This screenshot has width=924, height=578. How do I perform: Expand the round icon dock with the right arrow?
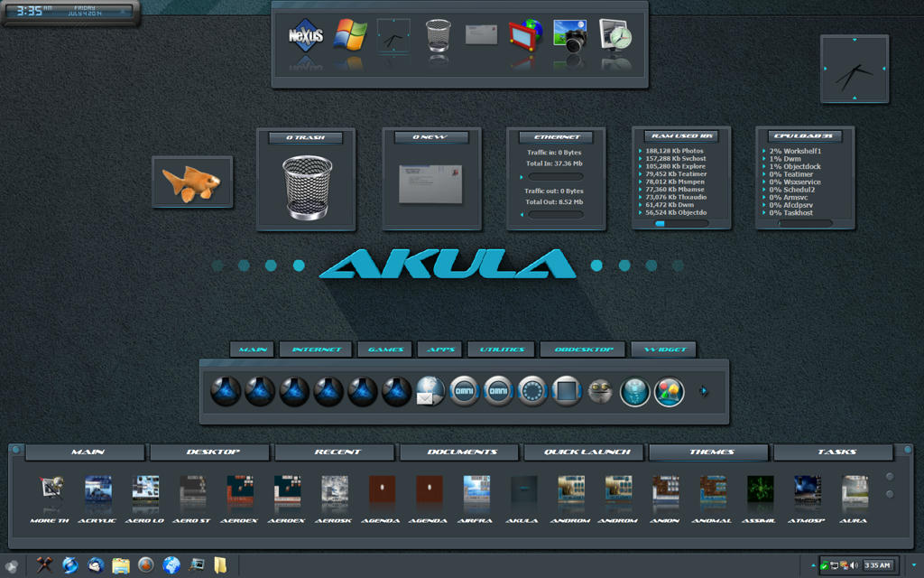tap(704, 391)
